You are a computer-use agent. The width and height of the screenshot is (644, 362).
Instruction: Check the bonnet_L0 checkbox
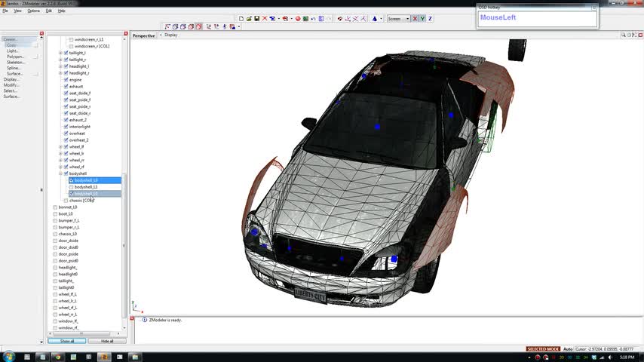[x=56, y=207]
